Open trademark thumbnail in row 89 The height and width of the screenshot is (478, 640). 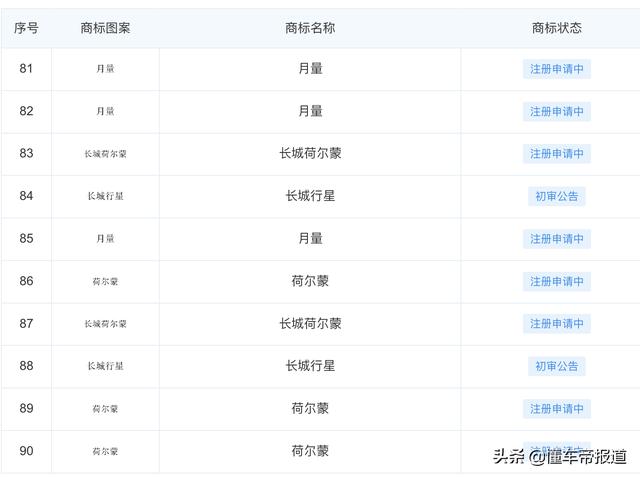[x=105, y=409]
